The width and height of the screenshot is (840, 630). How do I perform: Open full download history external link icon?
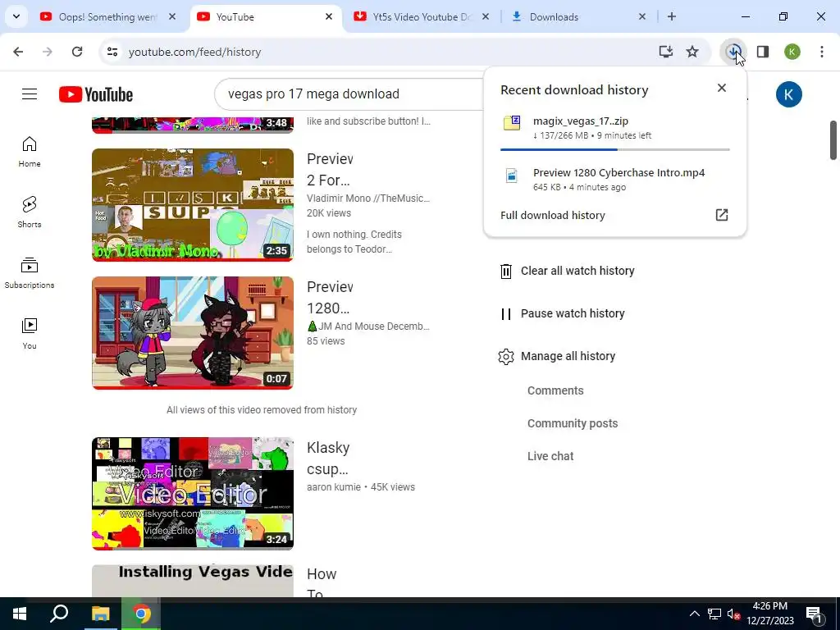(722, 215)
